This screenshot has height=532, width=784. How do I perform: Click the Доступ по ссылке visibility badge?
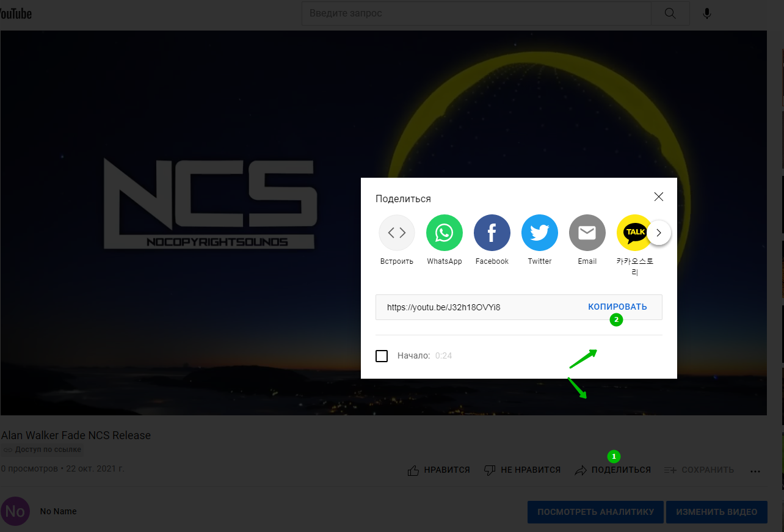[42, 450]
